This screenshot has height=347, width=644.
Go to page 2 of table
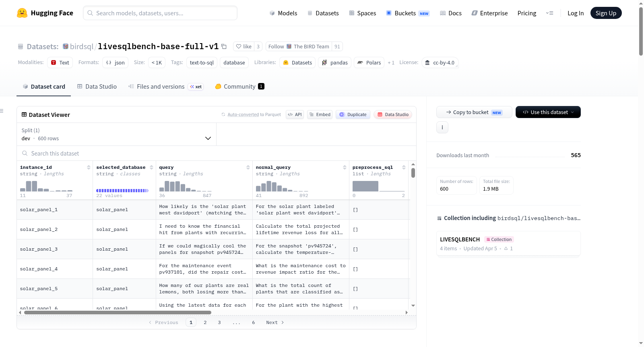click(205, 322)
